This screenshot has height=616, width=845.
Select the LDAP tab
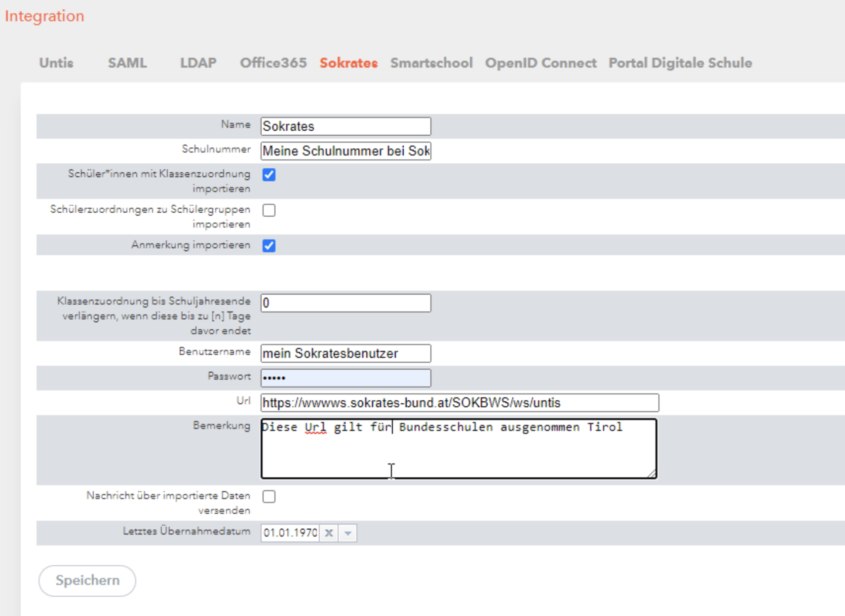tap(198, 63)
